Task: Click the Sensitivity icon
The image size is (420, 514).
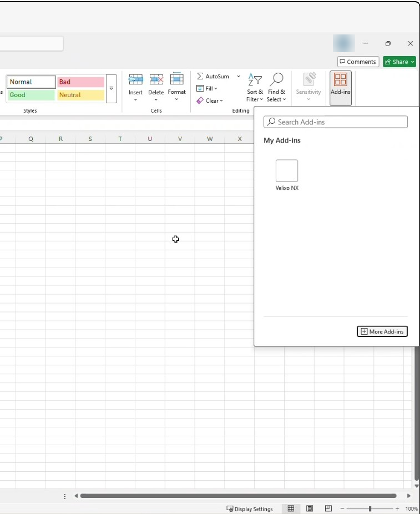Action: point(308,80)
